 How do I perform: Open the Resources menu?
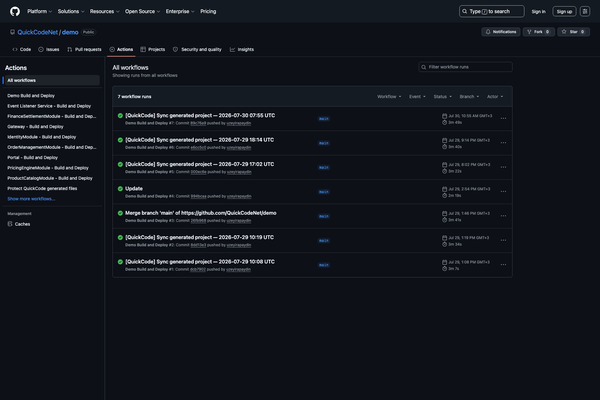click(x=104, y=11)
